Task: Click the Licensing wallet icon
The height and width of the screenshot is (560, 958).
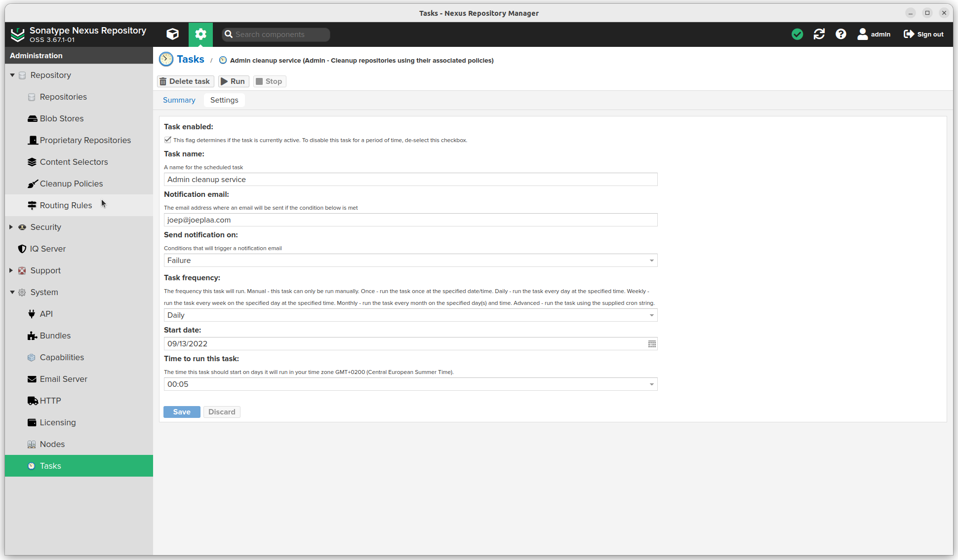Action: 32,422
